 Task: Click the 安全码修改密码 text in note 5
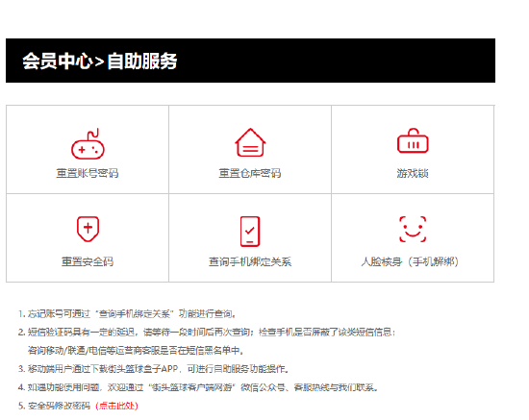pyautogui.click(x=59, y=406)
